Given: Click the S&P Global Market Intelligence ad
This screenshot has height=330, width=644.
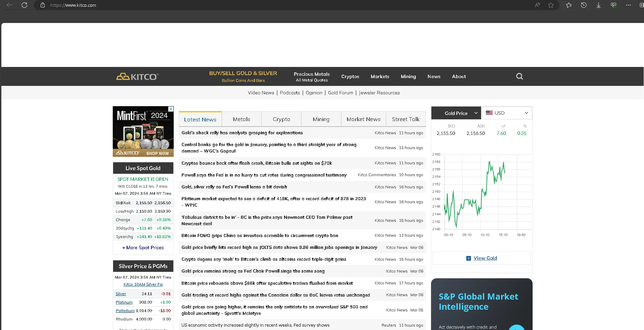Looking at the screenshot, I should coord(482,304).
